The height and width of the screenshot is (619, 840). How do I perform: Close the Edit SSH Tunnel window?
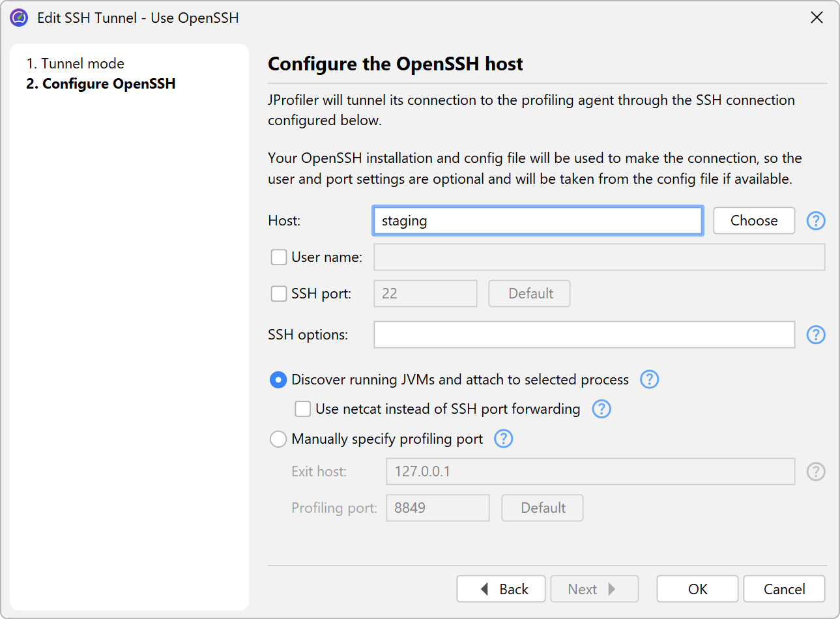tap(816, 18)
